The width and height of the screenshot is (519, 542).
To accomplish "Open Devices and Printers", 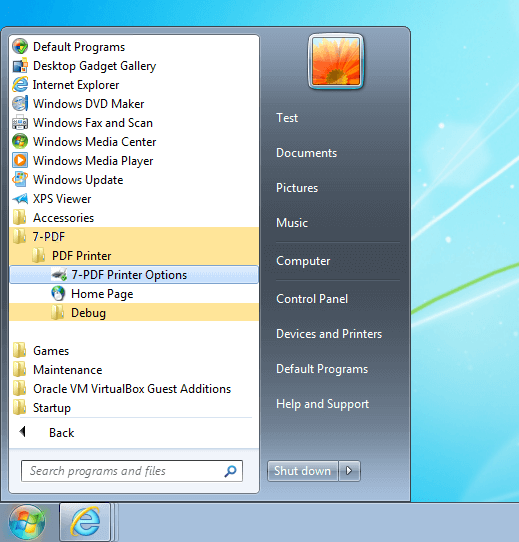I will 329,334.
